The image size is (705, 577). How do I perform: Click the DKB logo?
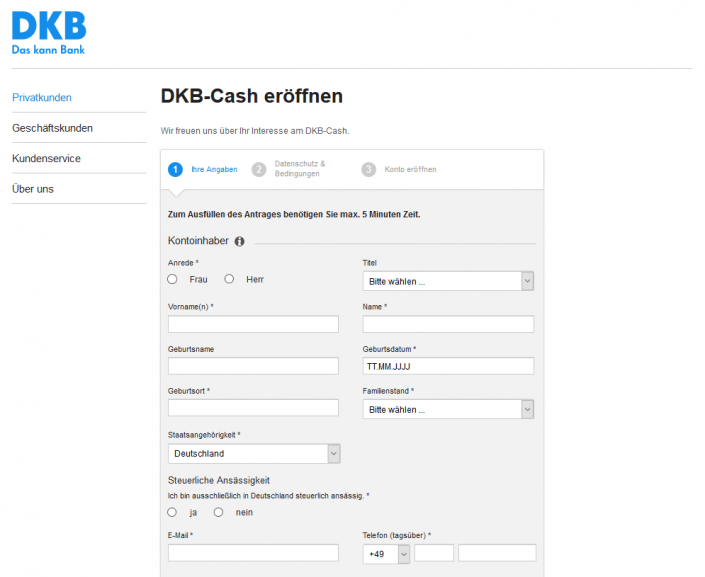(49, 33)
